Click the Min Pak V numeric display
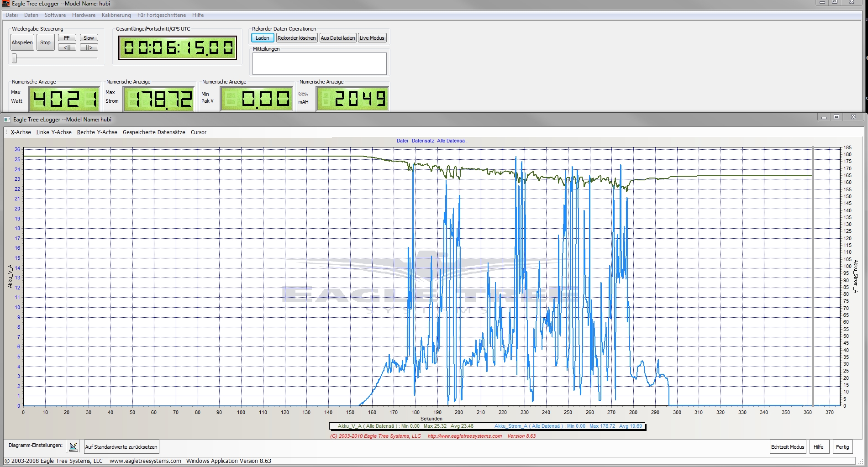The height and width of the screenshot is (467, 868). click(x=257, y=99)
